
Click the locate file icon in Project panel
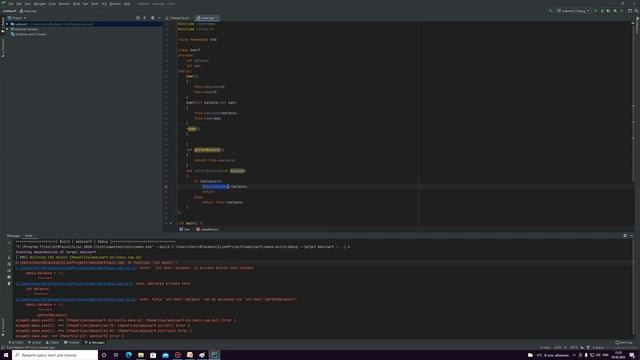[138, 18]
